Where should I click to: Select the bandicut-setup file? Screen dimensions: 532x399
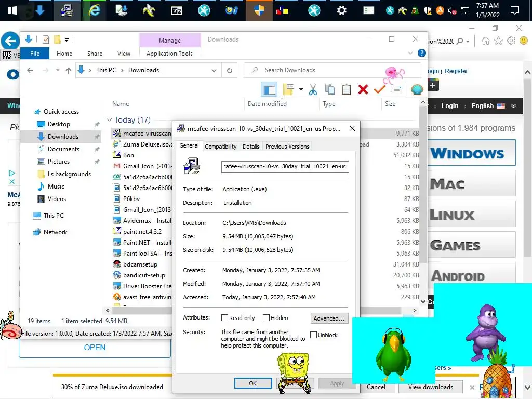pyautogui.click(x=144, y=275)
